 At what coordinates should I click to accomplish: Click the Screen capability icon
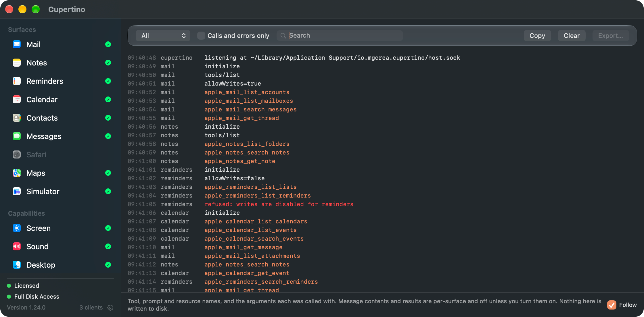[x=17, y=228]
